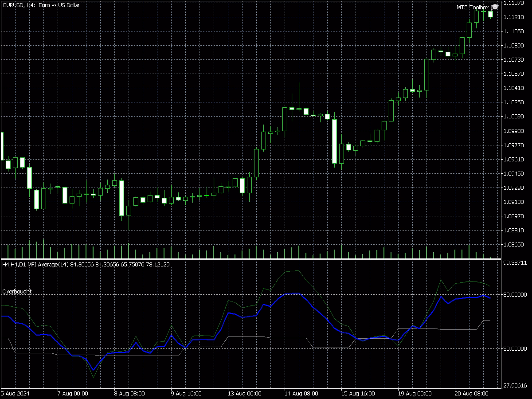The image size is (532, 399).
Task: Click the Overbought level label
Action: pos(16,292)
